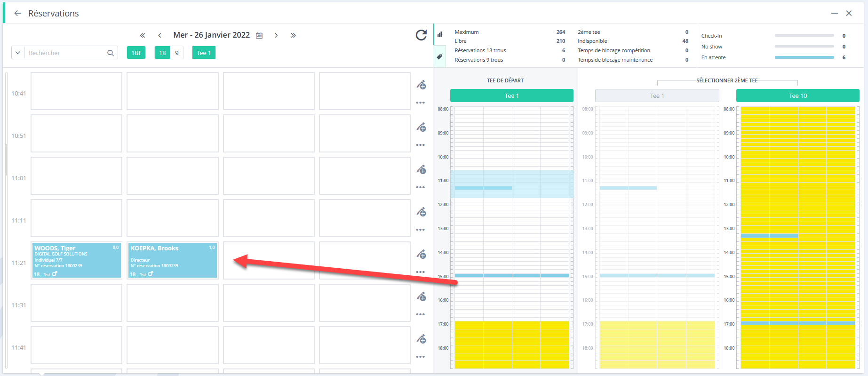Click the Rechercher search field
868x376 pixels.
[x=66, y=53]
